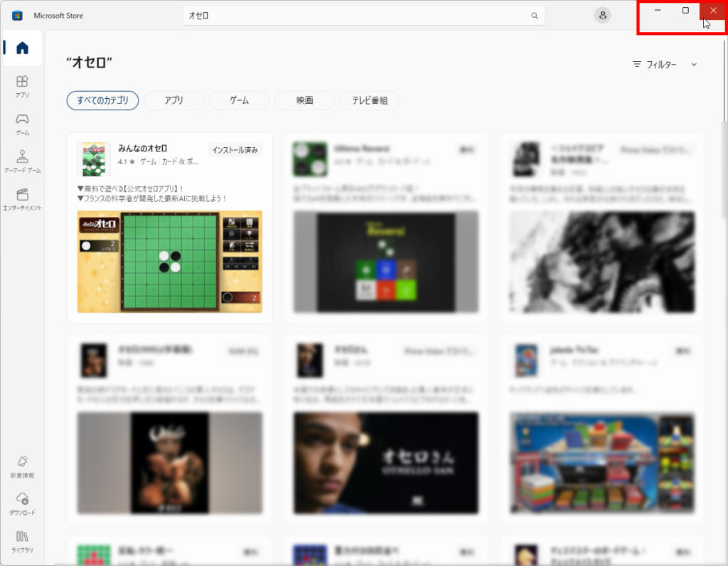Select the すべてのカテゴリ filter chip
The height and width of the screenshot is (566, 728).
(102, 100)
